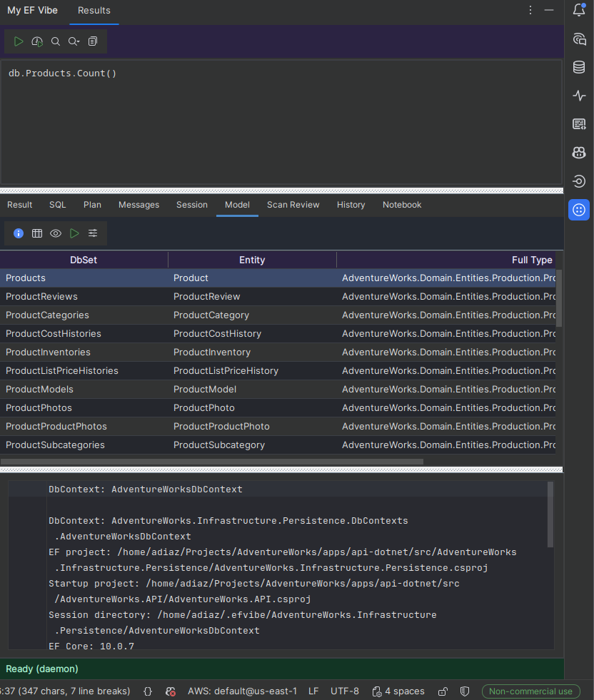The width and height of the screenshot is (594, 700).
Task: Open the Database tool window icon
Action: [579, 67]
